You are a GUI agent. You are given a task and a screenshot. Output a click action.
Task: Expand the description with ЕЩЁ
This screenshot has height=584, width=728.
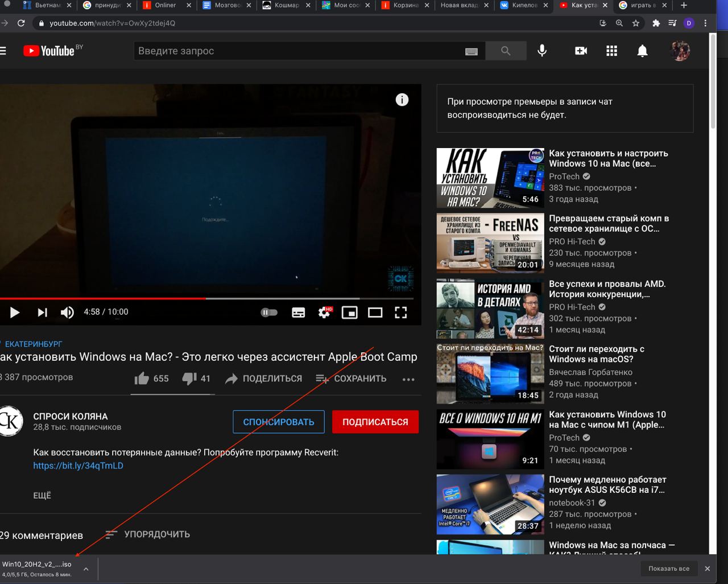42,495
